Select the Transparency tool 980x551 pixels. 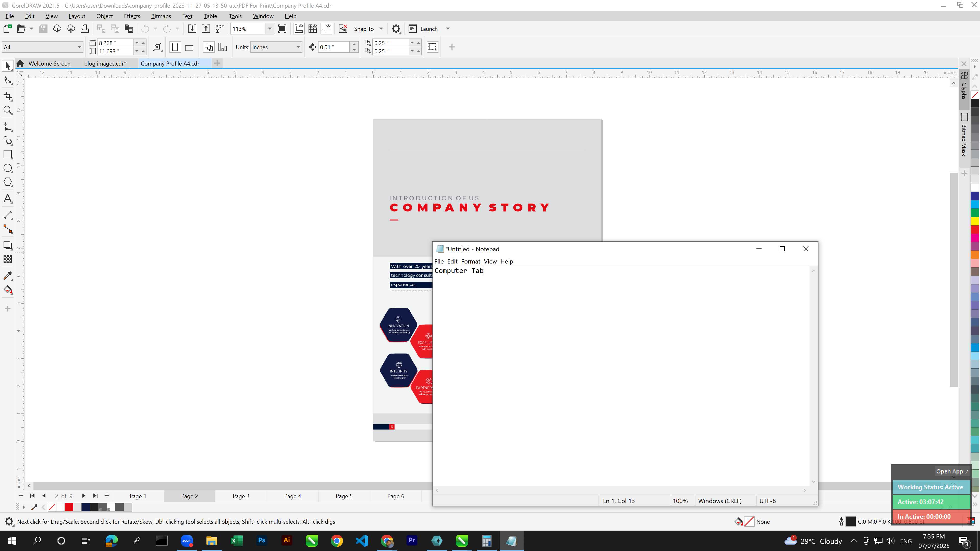(x=8, y=259)
